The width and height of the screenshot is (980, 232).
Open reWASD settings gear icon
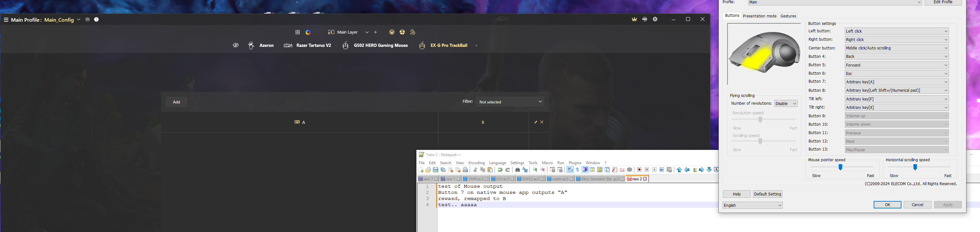coord(655,19)
